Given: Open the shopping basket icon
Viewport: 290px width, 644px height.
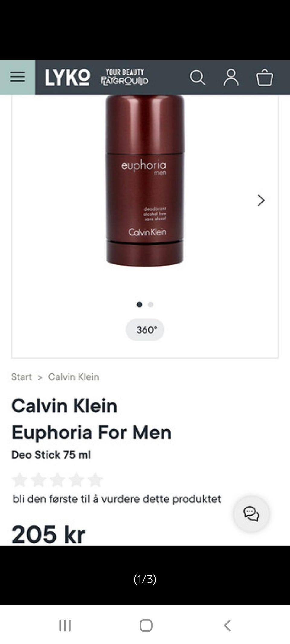Looking at the screenshot, I should pos(265,78).
